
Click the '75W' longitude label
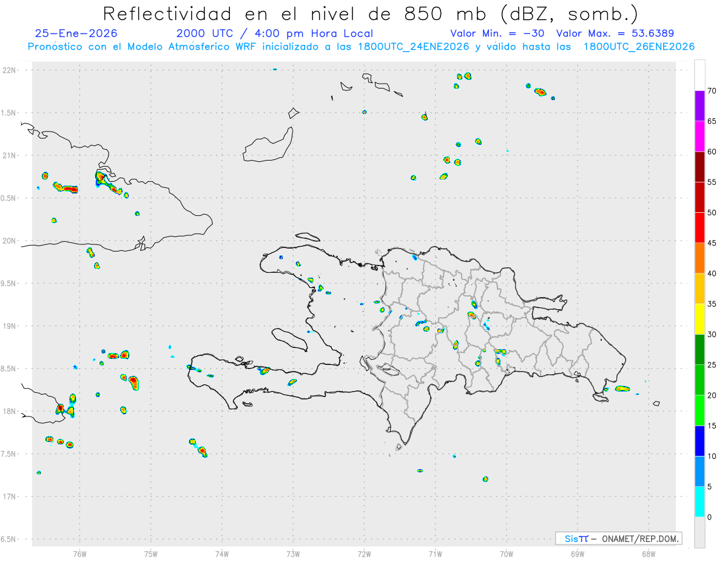tap(151, 554)
